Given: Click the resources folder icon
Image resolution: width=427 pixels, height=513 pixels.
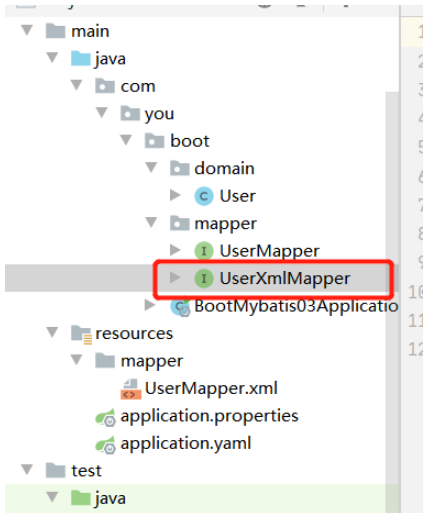Looking at the screenshot, I should [81, 334].
